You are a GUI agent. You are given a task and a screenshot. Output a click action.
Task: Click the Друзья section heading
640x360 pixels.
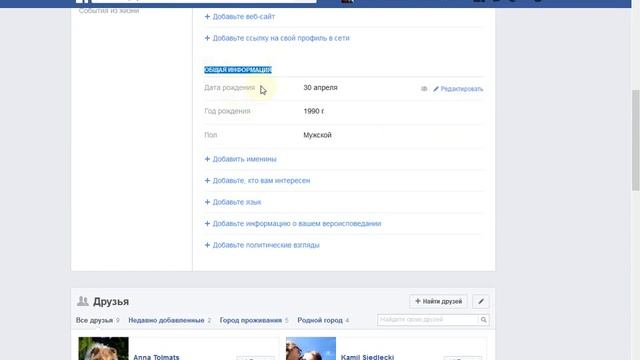click(x=111, y=301)
